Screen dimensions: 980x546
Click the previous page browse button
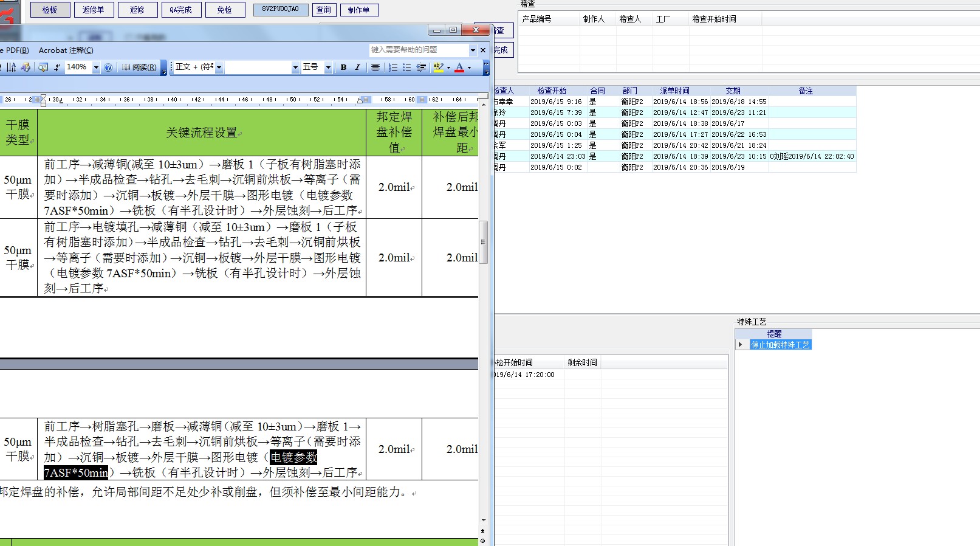pyautogui.click(x=483, y=531)
